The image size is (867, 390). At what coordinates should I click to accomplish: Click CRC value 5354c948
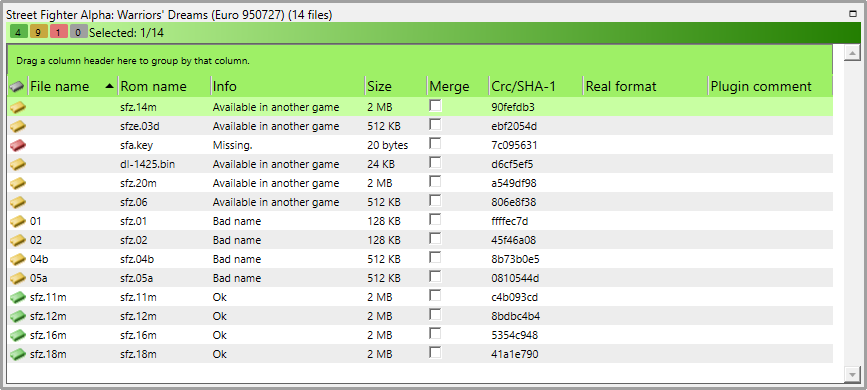[514, 335]
